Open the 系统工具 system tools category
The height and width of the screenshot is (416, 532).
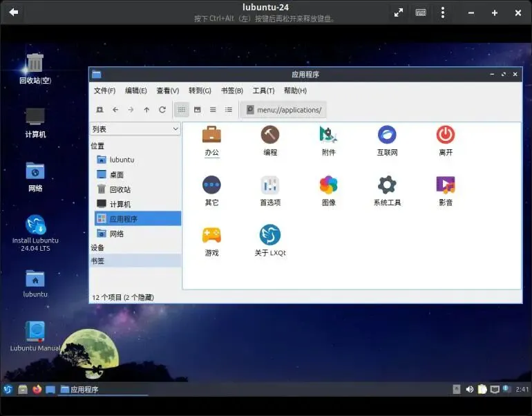[387, 191]
